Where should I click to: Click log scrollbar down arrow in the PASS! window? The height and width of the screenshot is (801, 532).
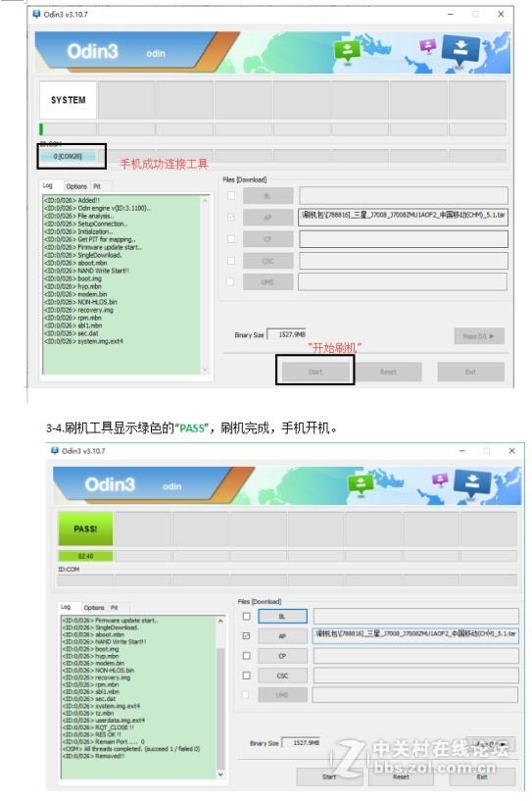click(220, 775)
